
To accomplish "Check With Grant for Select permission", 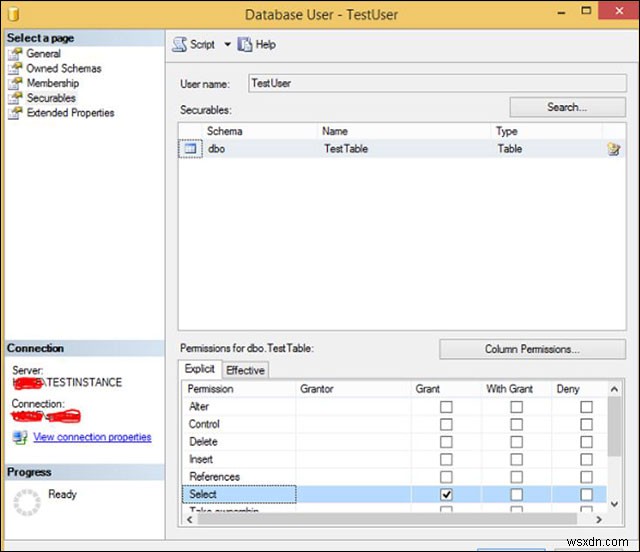I will tap(516, 494).
